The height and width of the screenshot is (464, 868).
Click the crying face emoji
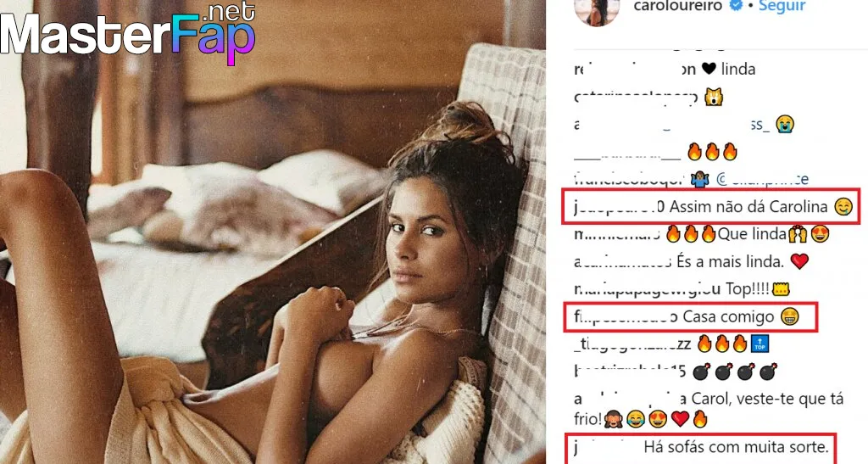pos(784,124)
